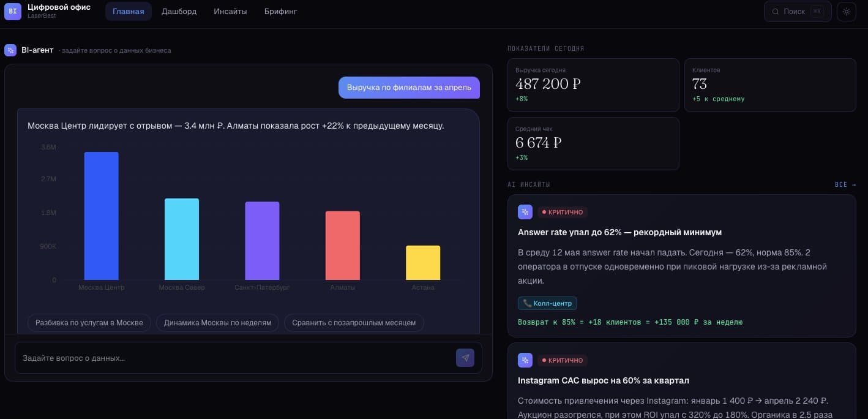Image resolution: width=868 pixels, height=419 pixels.
Task: Click the 'Возврат к 85%' forecast line
Action: click(x=630, y=322)
